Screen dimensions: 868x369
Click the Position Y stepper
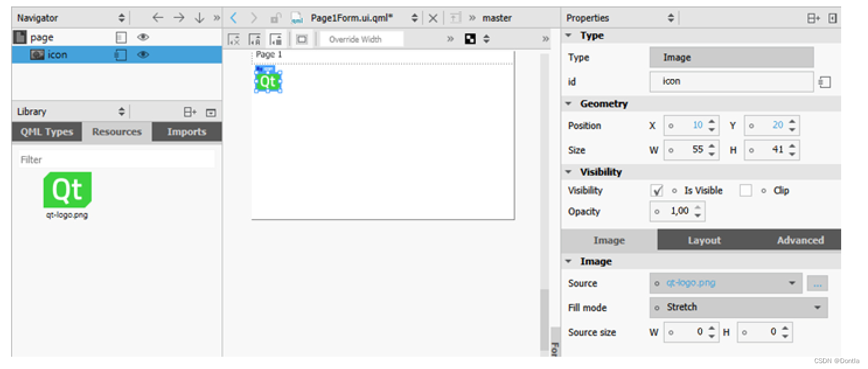(x=792, y=126)
